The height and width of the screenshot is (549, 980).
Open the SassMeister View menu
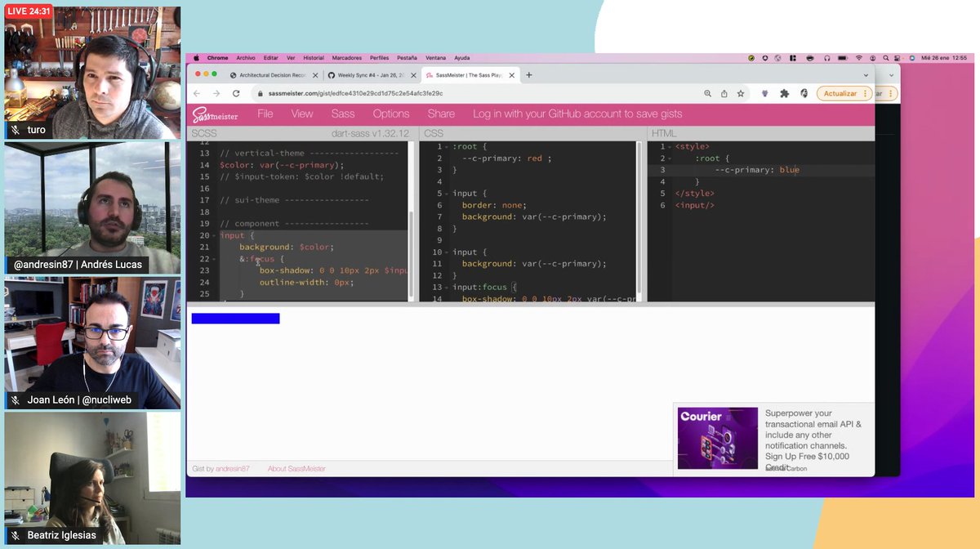pyautogui.click(x=302, y=114)
